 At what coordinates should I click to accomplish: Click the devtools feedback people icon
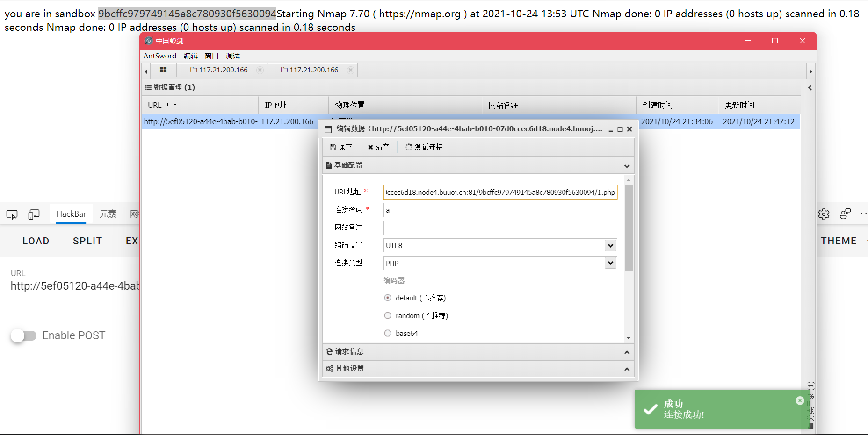coord(845,214)
